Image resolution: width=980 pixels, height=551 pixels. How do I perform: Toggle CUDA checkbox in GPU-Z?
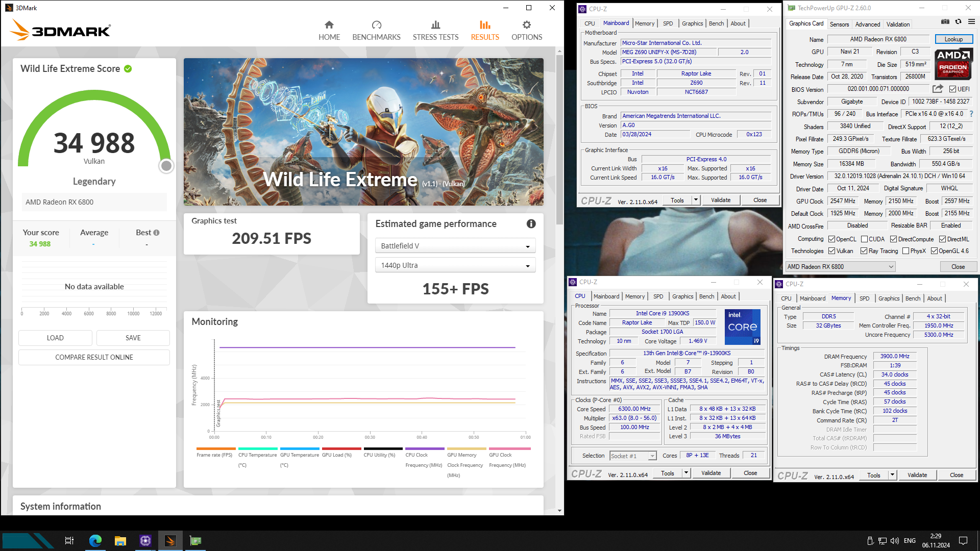click(864, 239)
